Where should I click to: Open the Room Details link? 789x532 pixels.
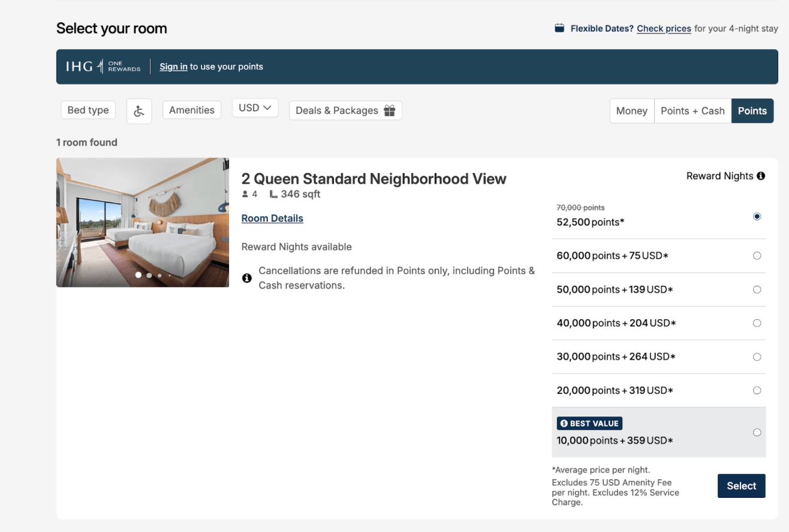tap(272, 219)
